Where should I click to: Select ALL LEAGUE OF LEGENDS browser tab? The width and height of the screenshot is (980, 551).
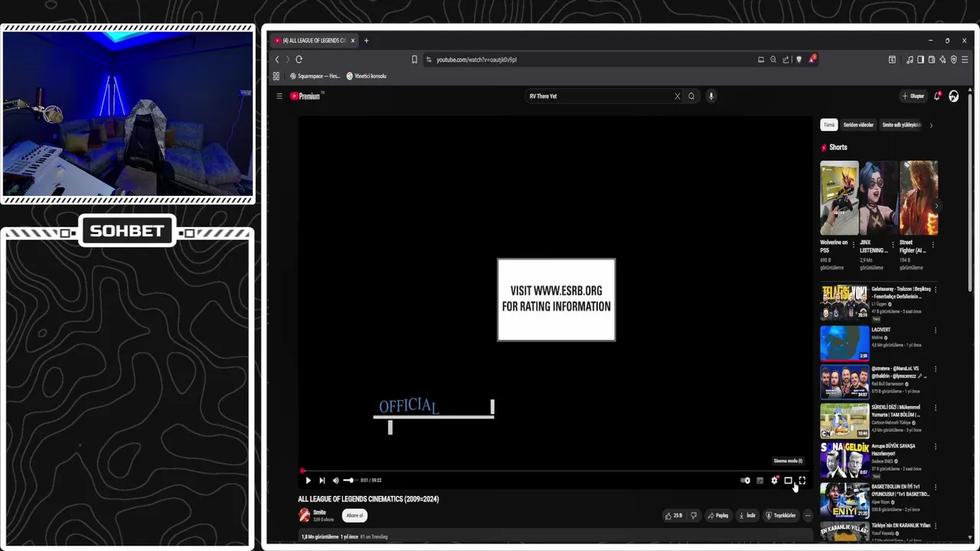pyautogui.click(x=314, y=41)
